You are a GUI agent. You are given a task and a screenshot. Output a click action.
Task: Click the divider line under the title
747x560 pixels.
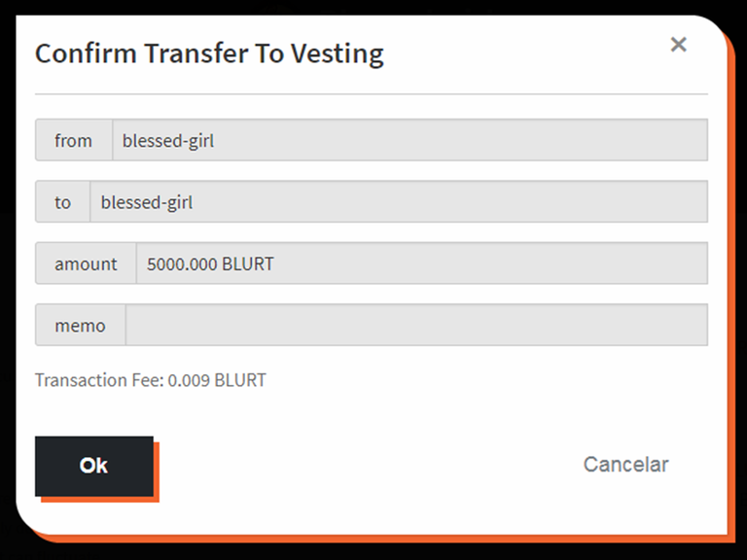372,94
